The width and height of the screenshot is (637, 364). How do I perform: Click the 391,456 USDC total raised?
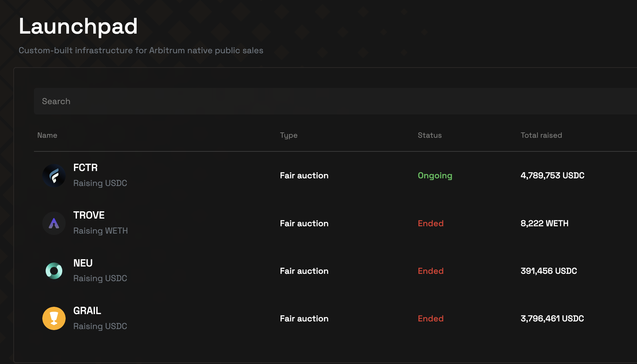[x=549, y=271]
